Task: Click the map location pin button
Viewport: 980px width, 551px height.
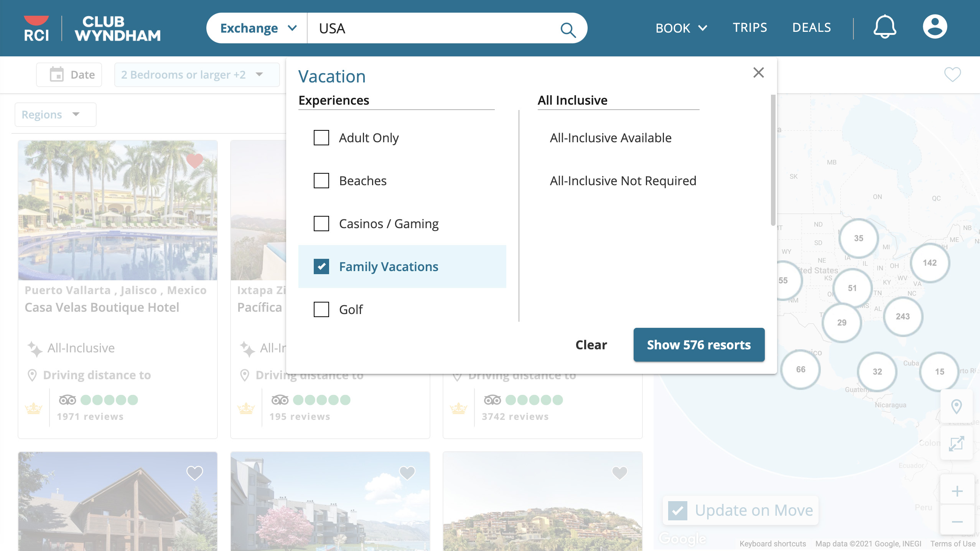Action: click(x=957, y=406)
